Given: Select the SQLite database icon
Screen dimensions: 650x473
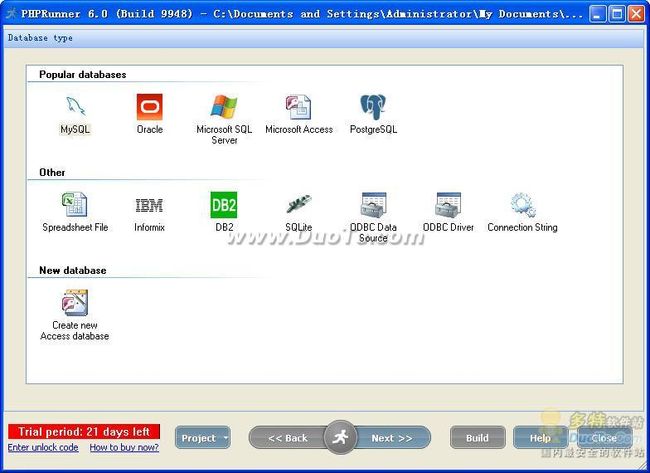Looking at the screenshot, I should click(298, 204).
